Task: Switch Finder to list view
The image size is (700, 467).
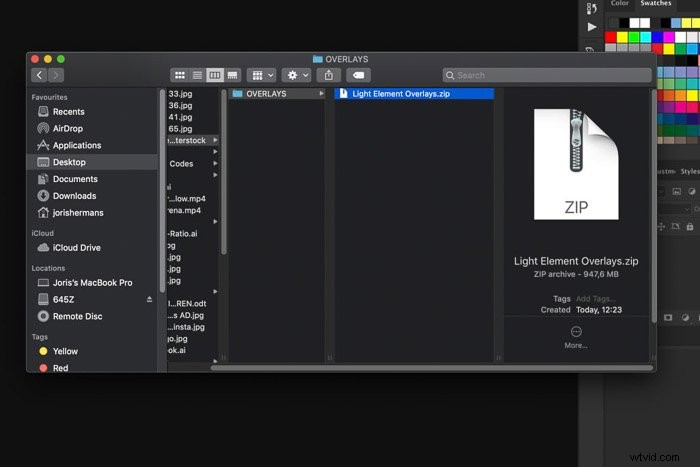Action: coord(197,75)
